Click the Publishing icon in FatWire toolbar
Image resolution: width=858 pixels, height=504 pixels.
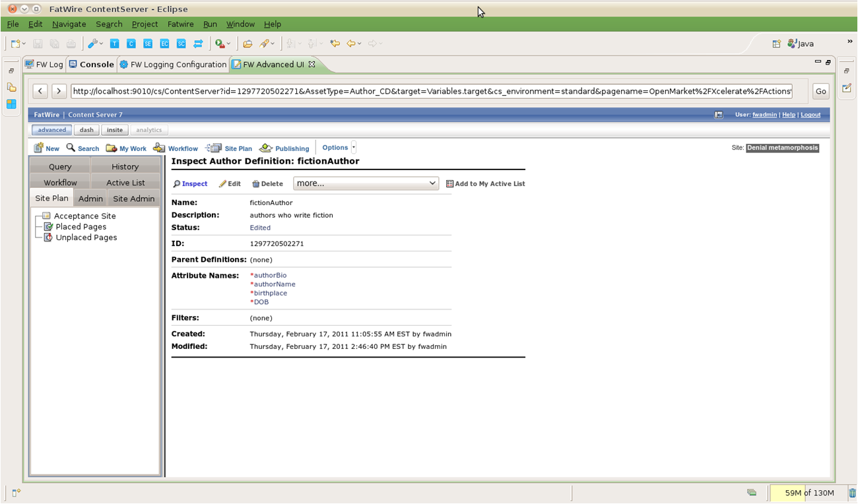tap(265, 148)
